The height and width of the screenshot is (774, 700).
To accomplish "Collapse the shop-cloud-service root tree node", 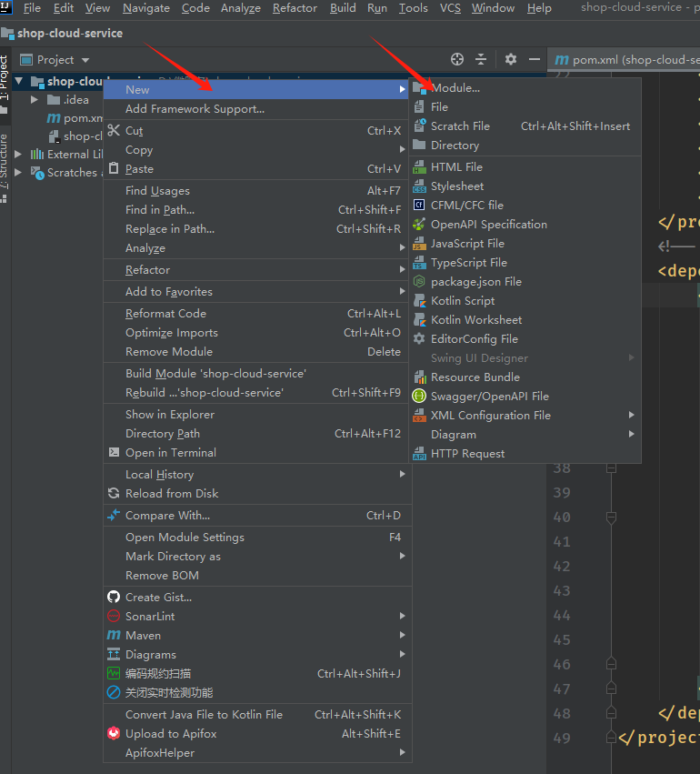I will 19,80.
